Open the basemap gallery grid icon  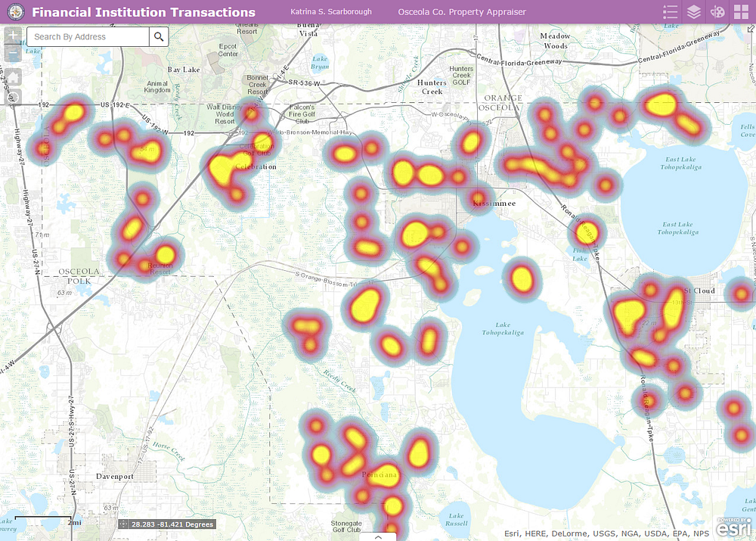click(741, 11)
